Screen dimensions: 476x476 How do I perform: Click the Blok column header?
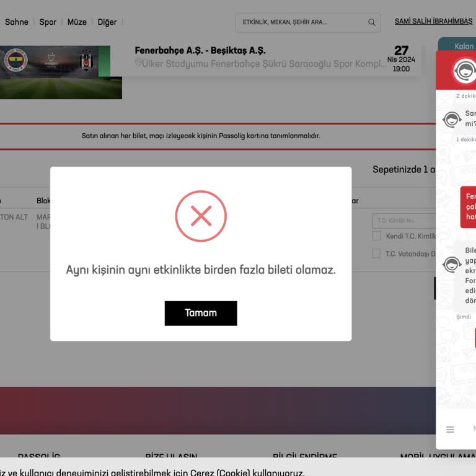pos(43,201)
